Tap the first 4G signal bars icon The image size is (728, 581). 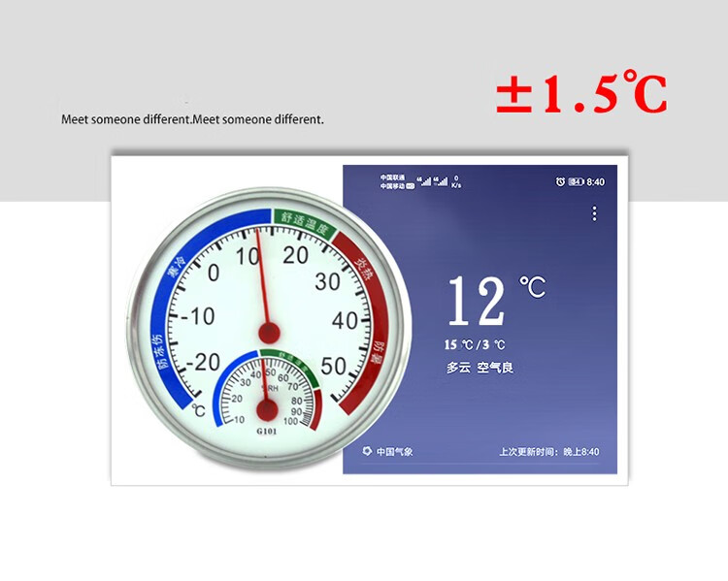pos(424,181)
